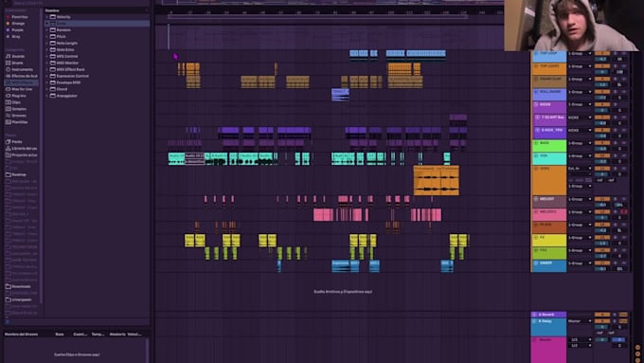
Task: Open BASS track output routing dropdown
Action: 580,143
